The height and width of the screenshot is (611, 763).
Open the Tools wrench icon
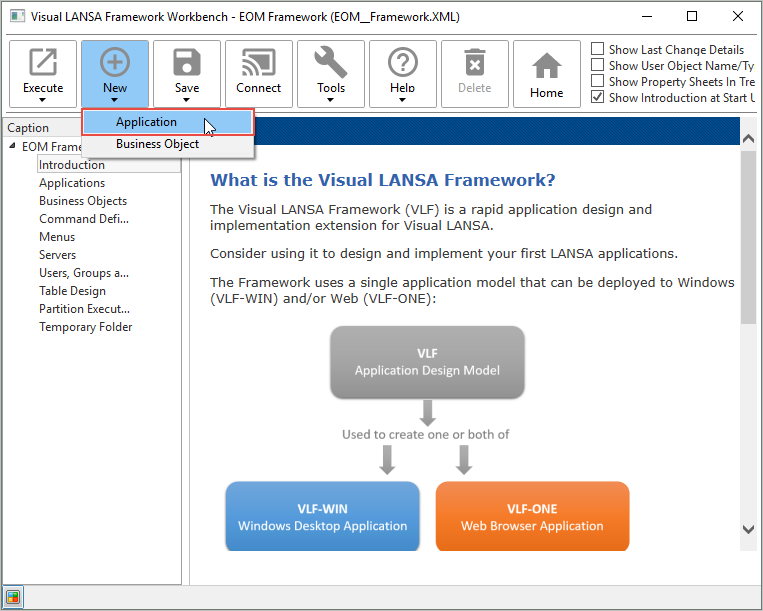pyautogui.click(x=330, y=62)
